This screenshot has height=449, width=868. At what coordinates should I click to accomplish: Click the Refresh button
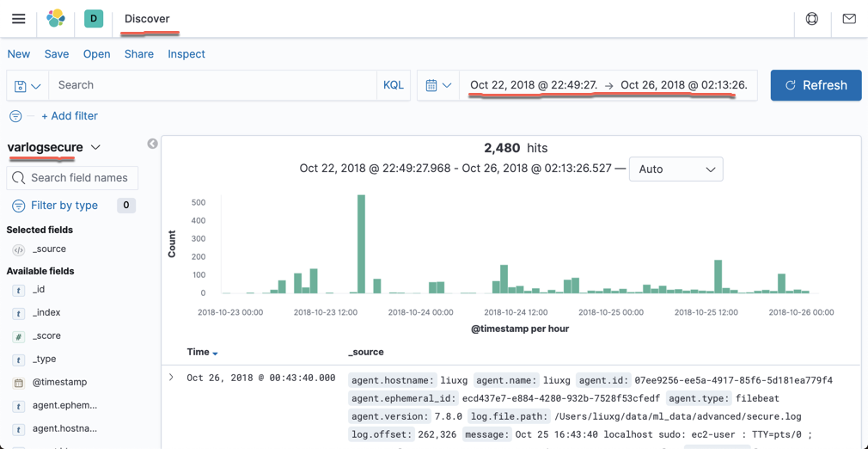816,85
